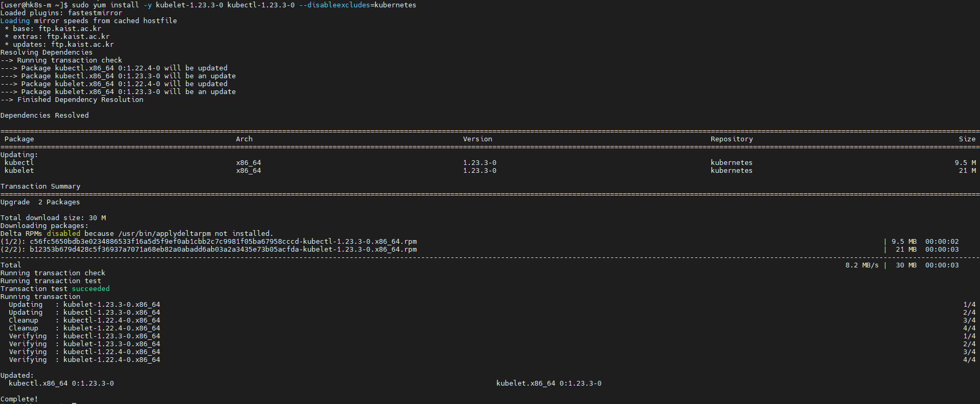This screenshot has height=404, width=980.
Task: Click the 'Resolving Dependencies' line
Action: [47, 53]
